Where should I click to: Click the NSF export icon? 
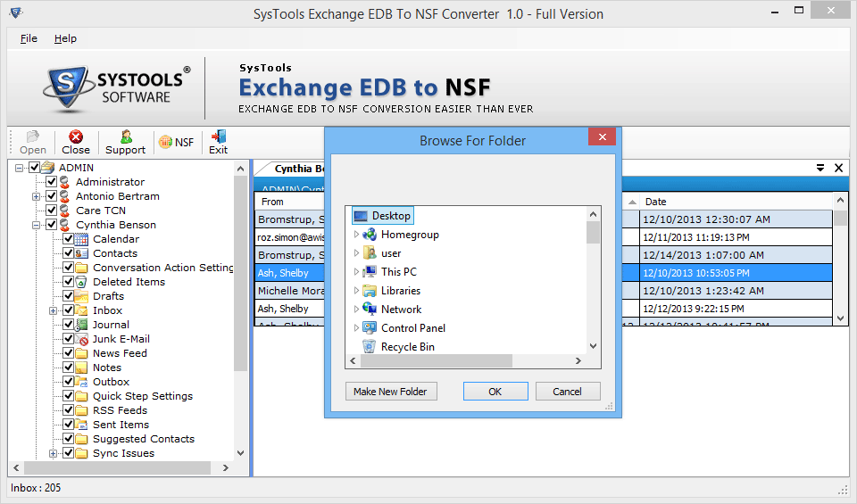165,142
